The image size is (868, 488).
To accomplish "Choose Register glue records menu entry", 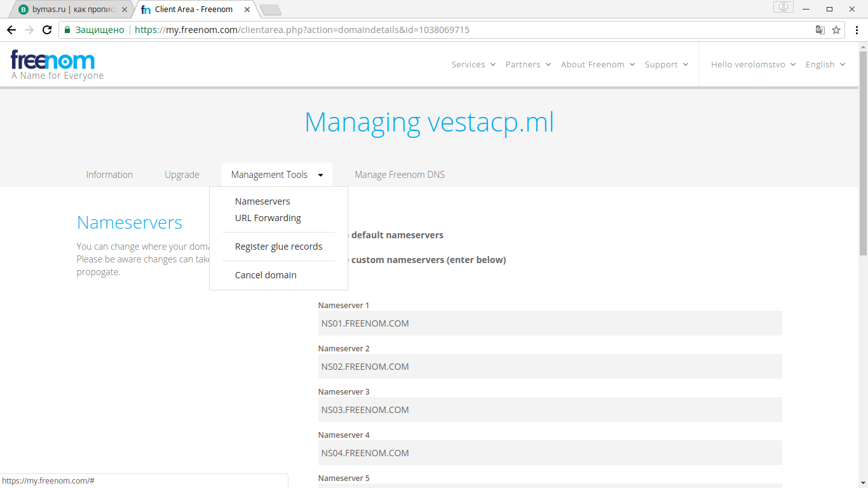I will (x=278, y=247).
